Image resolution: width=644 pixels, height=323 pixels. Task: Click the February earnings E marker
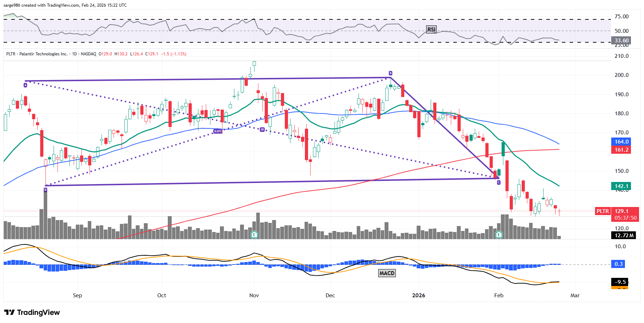click(499, 234)
